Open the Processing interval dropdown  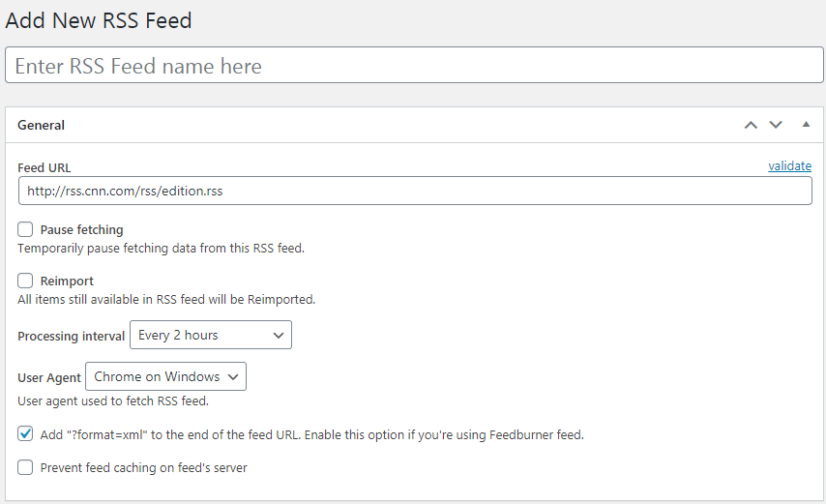(x=211, y=335)
